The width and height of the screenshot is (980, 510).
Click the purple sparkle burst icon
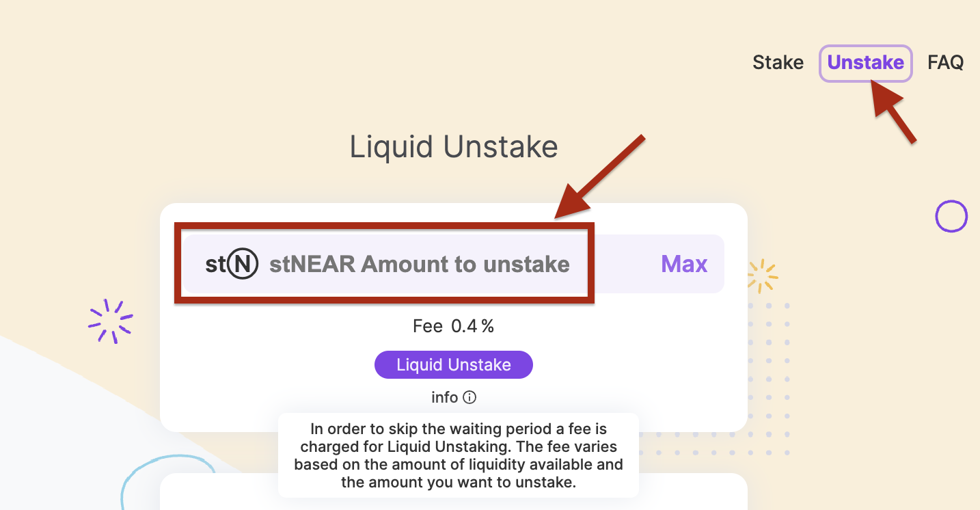coord(110,320)
